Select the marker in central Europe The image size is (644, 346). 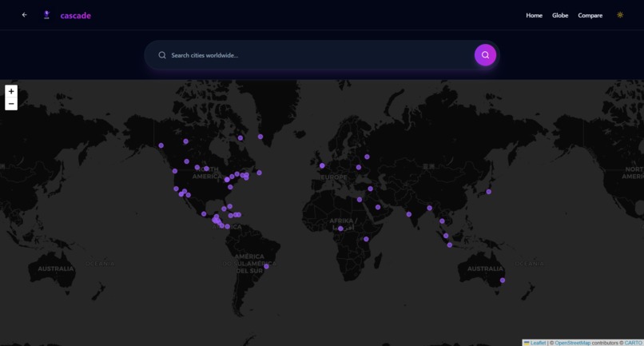359,167
